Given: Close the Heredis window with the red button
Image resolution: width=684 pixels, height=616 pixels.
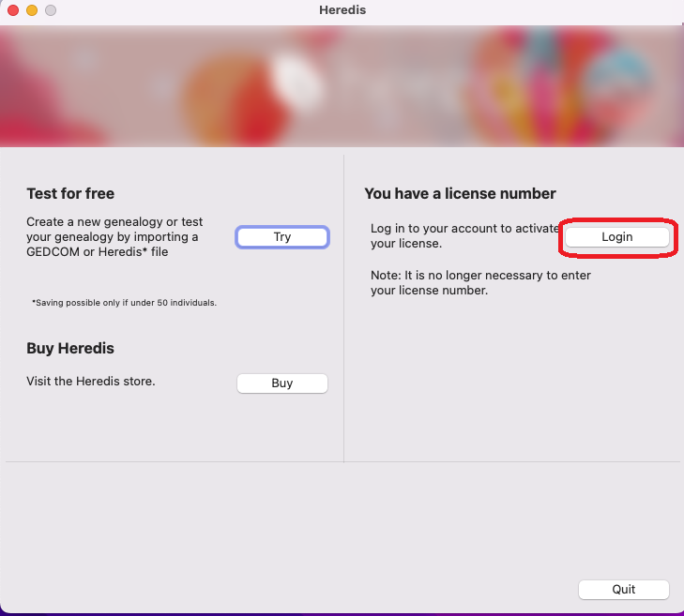Looking at the screenshot, I should coord(13,10).
